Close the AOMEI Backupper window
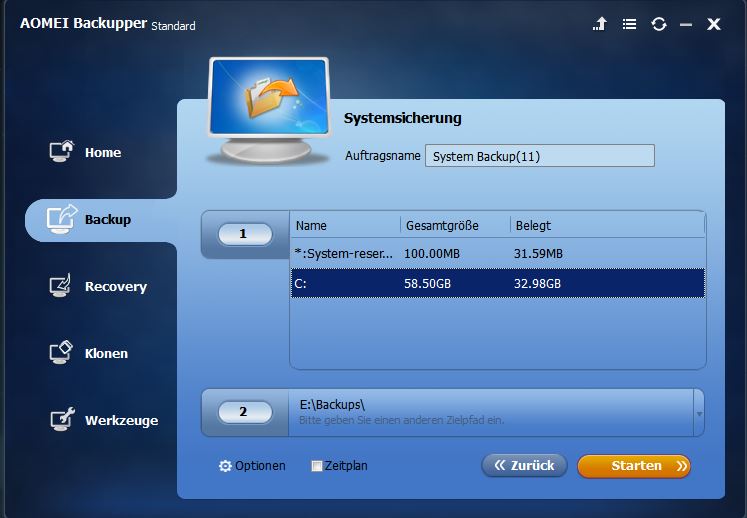747x518 pixels. pos(714,24)
